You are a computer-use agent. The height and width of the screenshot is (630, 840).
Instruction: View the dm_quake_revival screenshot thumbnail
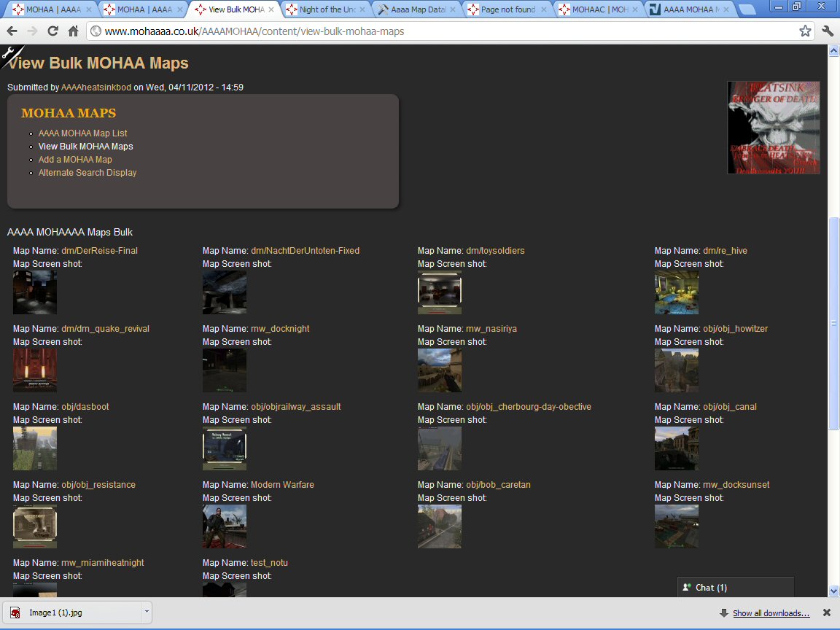click(x=35, y=370)
